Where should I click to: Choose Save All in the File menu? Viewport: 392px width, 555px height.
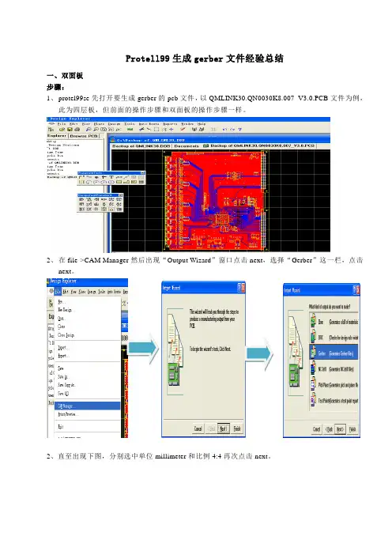pyautogui.click(x=63, y=394)
